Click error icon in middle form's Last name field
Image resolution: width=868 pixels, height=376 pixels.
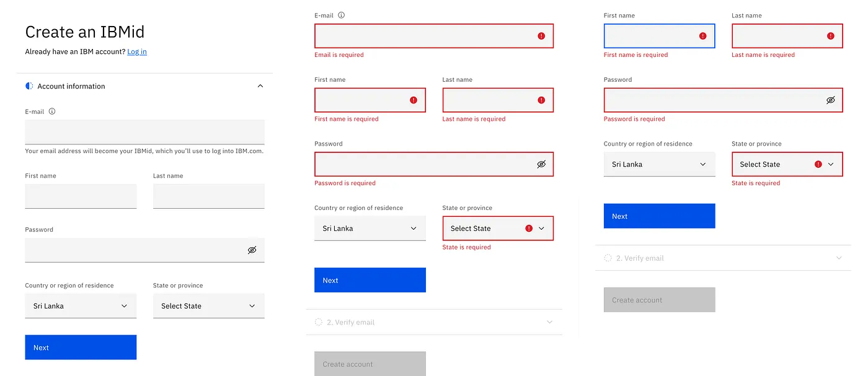[x=541, y=100]
